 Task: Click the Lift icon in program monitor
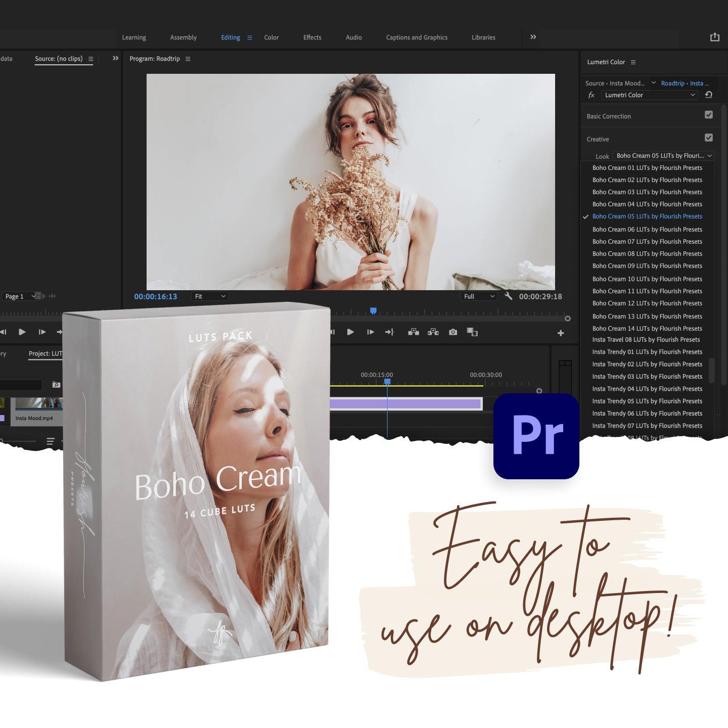pos(414,332)
